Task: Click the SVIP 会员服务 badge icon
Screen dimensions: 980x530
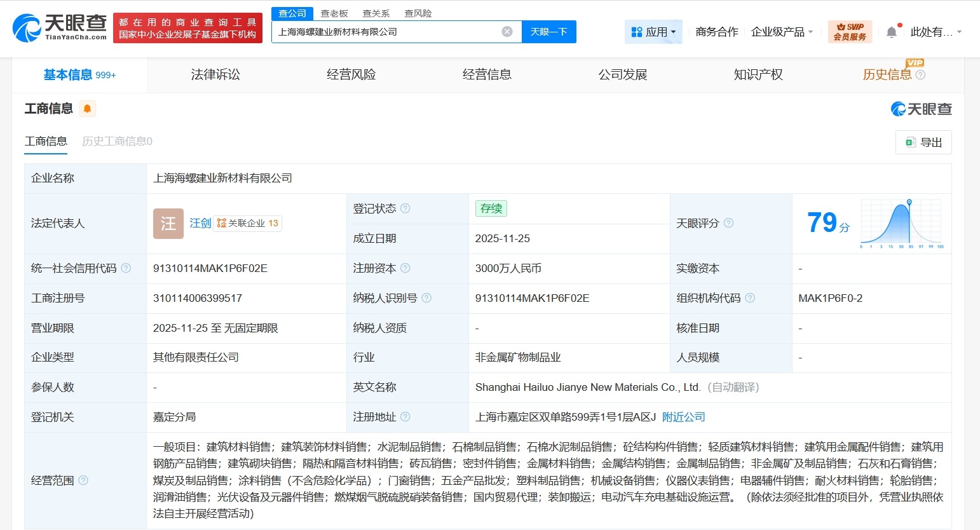Action: click(x=850, y=31)
